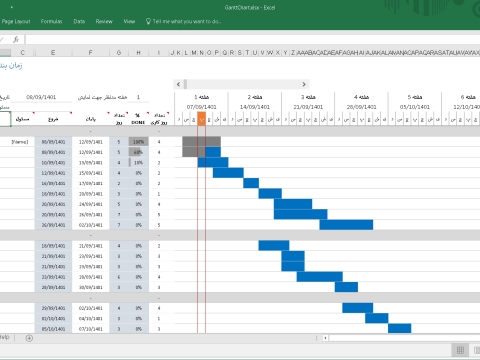Click the Tell me lightbulb icon
This screenshot has height=360, width=480.
(149, 21)
